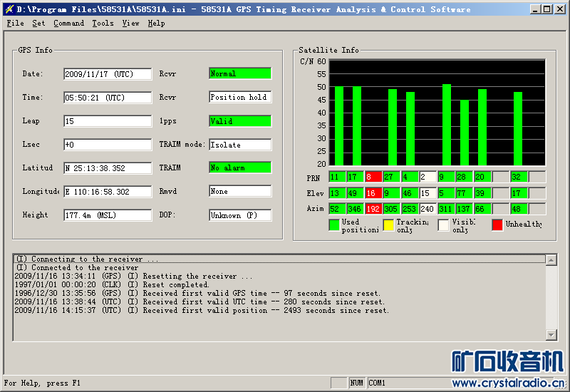Select the 'Connected to the receiver' log line
The height and width of the screenshot is (392, 570).
click(x=279, y=268)
